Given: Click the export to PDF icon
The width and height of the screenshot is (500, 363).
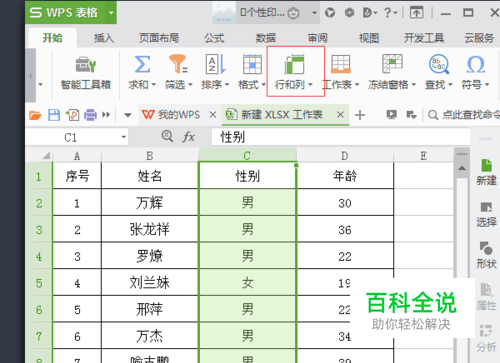Looking at the screenshot, I should 72,115.
